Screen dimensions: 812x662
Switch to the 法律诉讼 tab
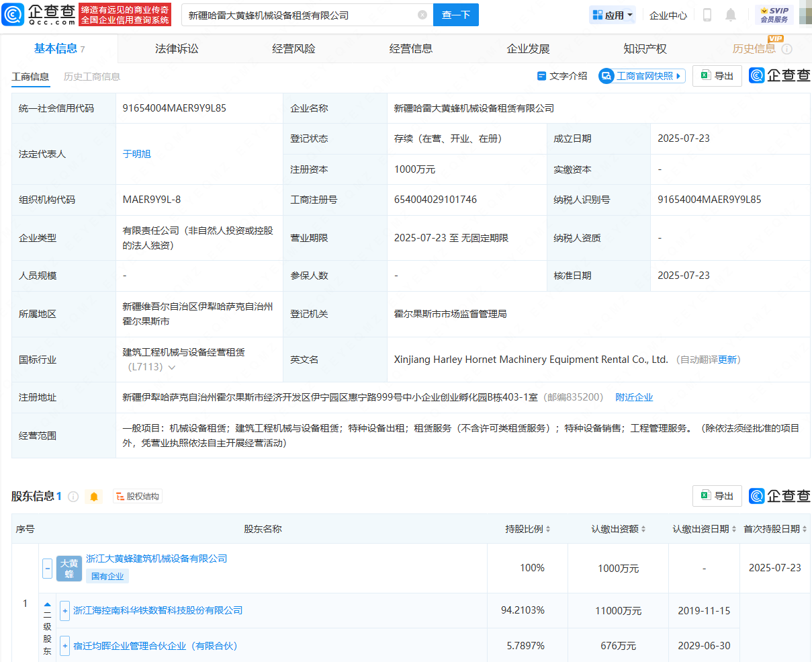click(177, 49)
